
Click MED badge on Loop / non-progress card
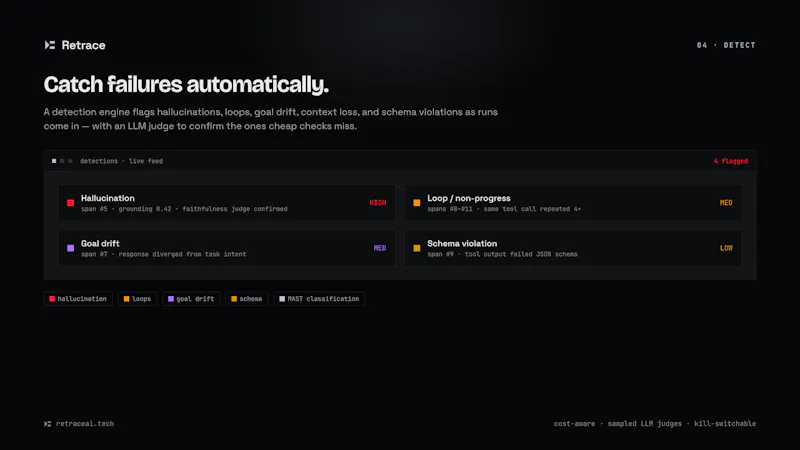pos(726,203)
